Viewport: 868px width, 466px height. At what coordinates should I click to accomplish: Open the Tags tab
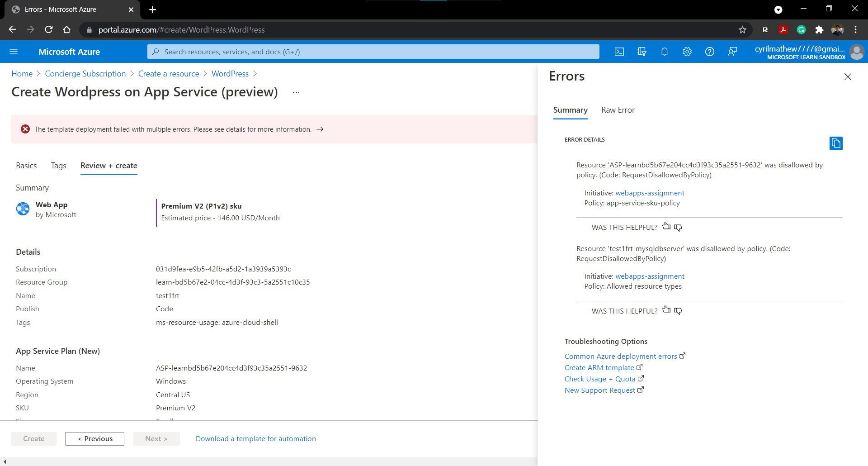coord(58,166)
